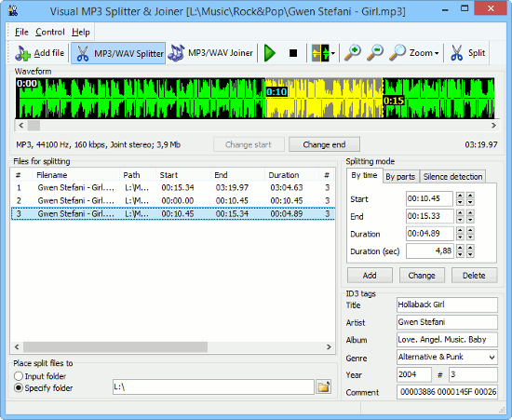Click the Start time field 00:10.45
Screen dimensions: 512x420
click(429, 198)
